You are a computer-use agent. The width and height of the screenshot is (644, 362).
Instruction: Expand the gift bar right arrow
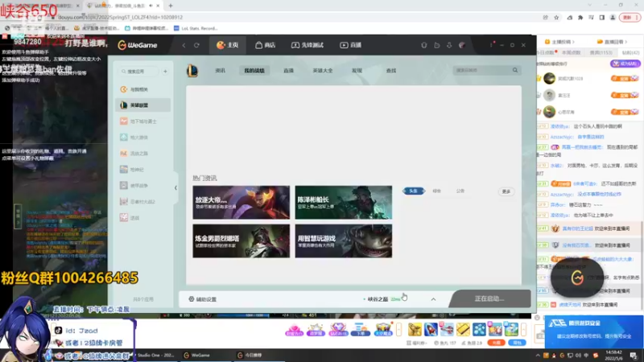tap(524, 330)
